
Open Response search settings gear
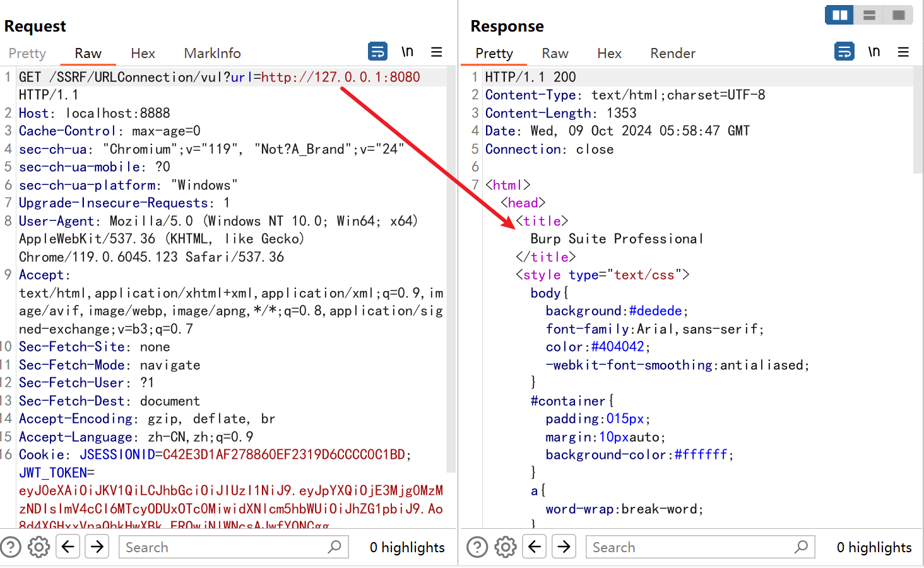(x=506, y=547)
